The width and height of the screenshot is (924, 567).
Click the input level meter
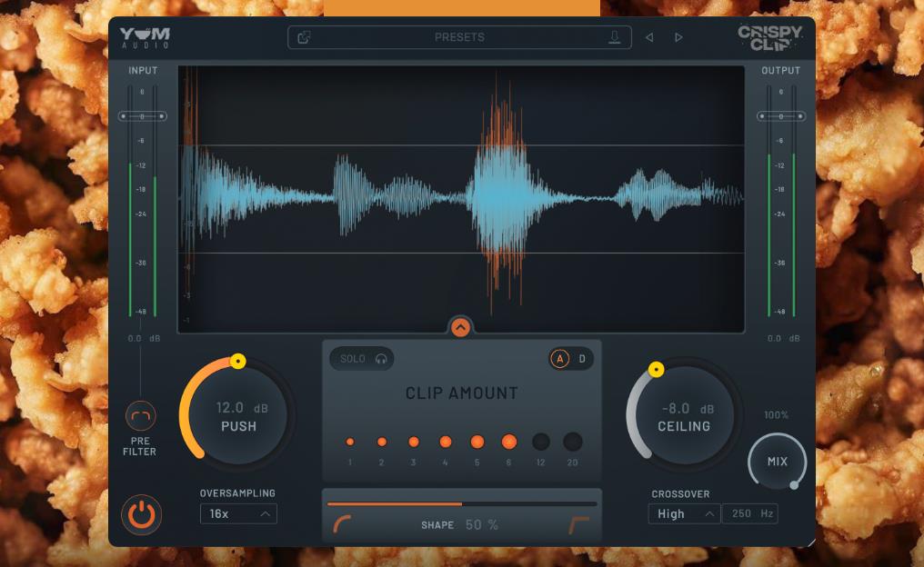143,200
